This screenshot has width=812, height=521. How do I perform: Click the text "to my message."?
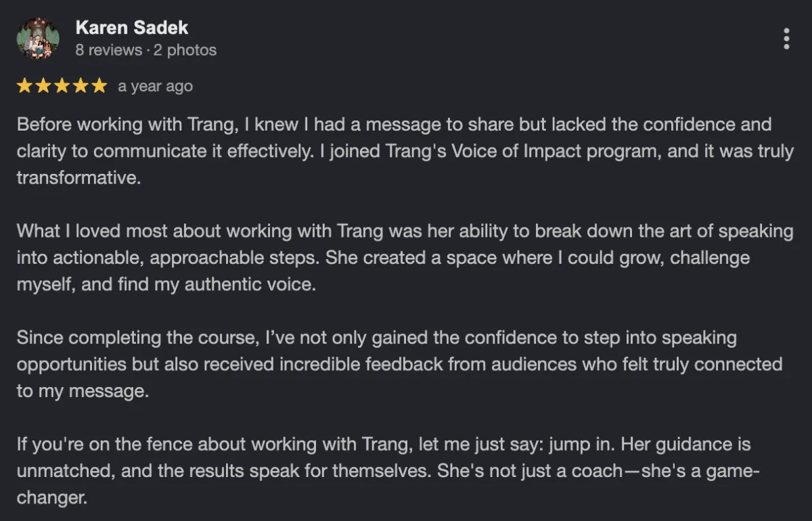[83, 391]
